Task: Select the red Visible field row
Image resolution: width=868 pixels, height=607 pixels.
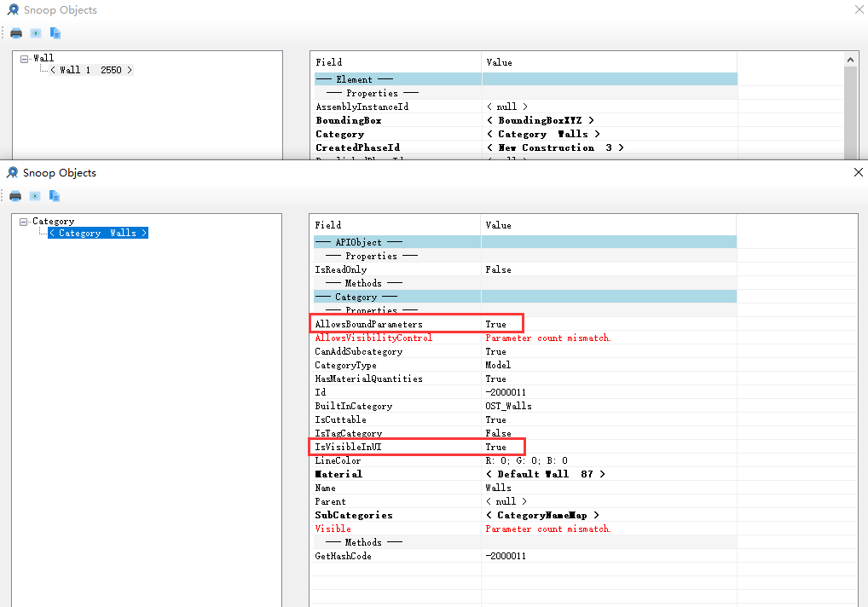Action: tap(524, 529)
